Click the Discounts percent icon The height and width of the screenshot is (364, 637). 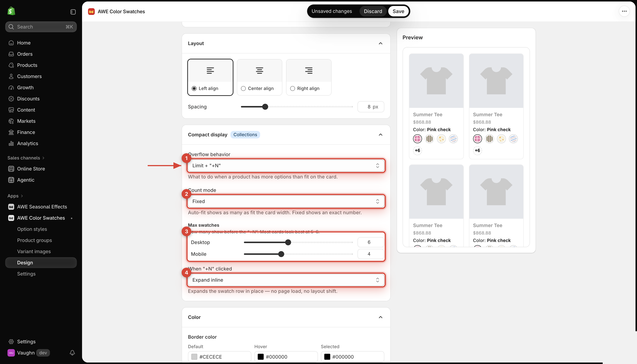[x=11, y=99]
